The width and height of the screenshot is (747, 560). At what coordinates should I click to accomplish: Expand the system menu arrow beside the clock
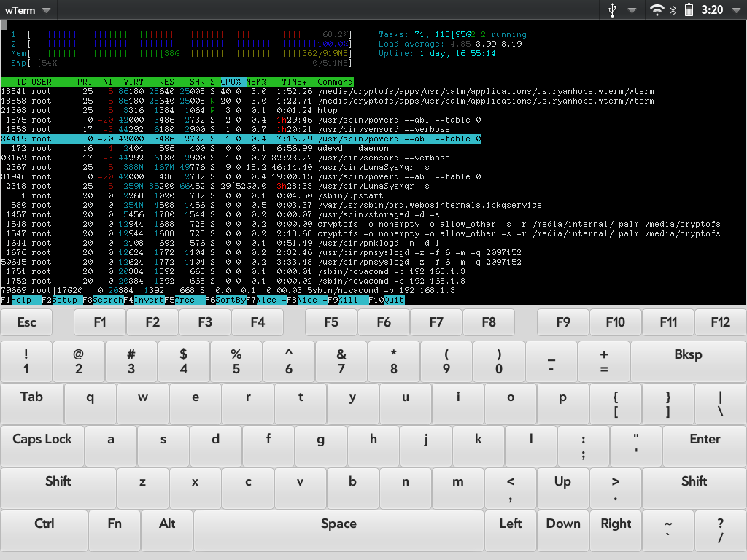pyautogui.click(x=735, y=10)
